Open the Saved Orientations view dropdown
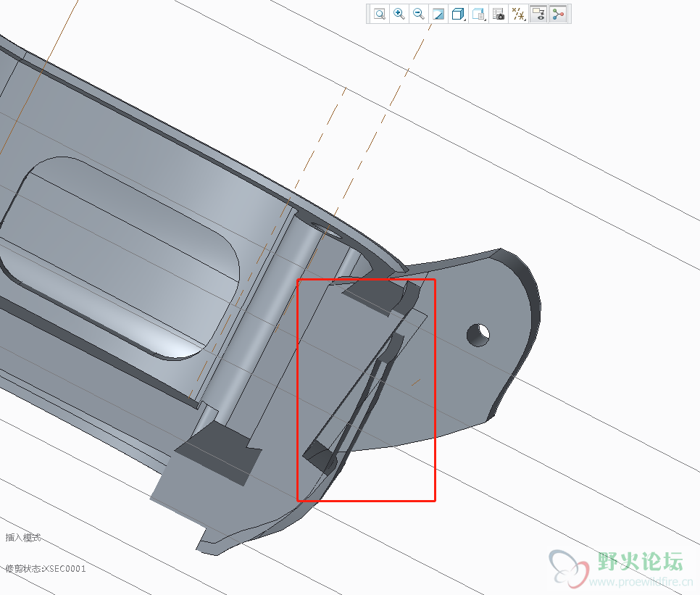 pyautogui.click(x=478, y=14)
